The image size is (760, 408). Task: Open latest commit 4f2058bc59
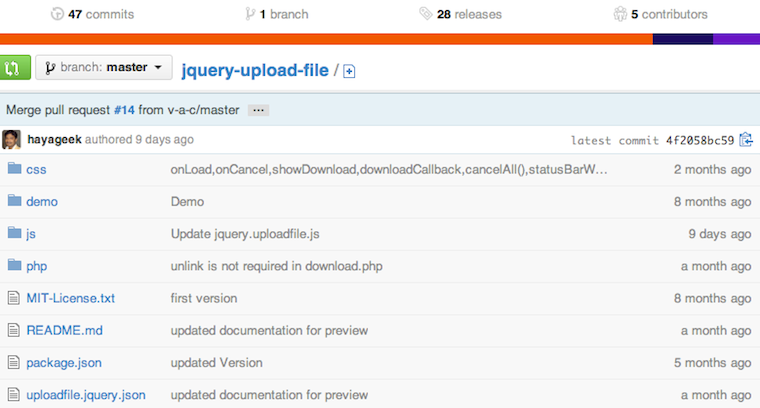pyautogui.click(x=700, y=141)
